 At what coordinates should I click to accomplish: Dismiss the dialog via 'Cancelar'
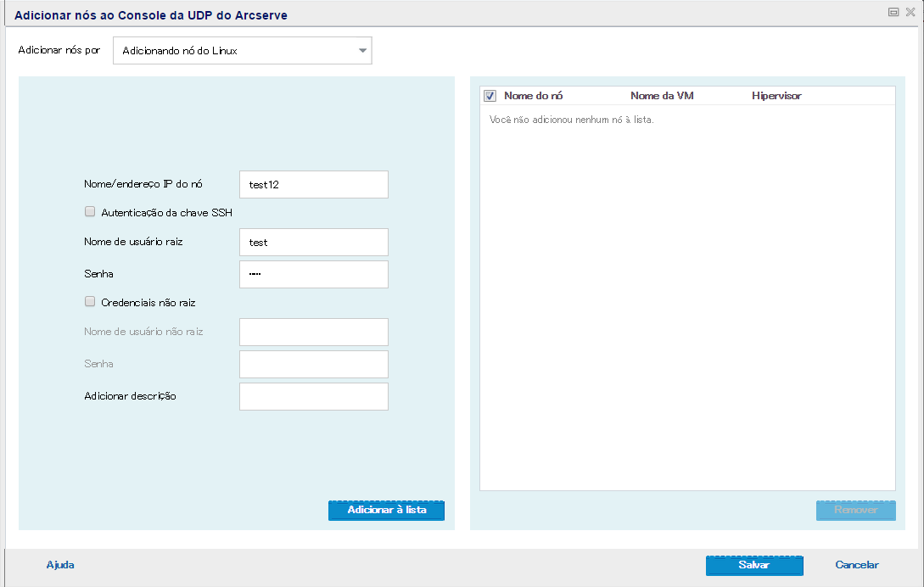pyautogui.click(x=857, y=565)
